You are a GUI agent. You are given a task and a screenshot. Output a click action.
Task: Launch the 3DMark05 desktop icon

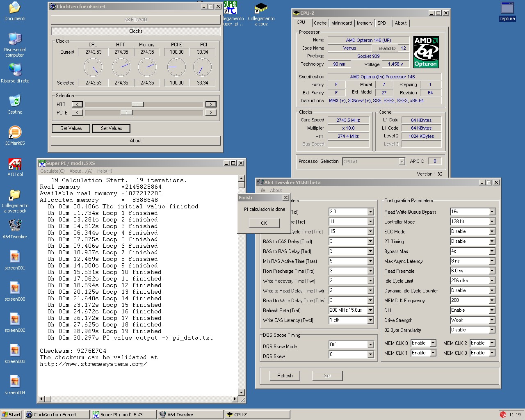tap(15, 135)
